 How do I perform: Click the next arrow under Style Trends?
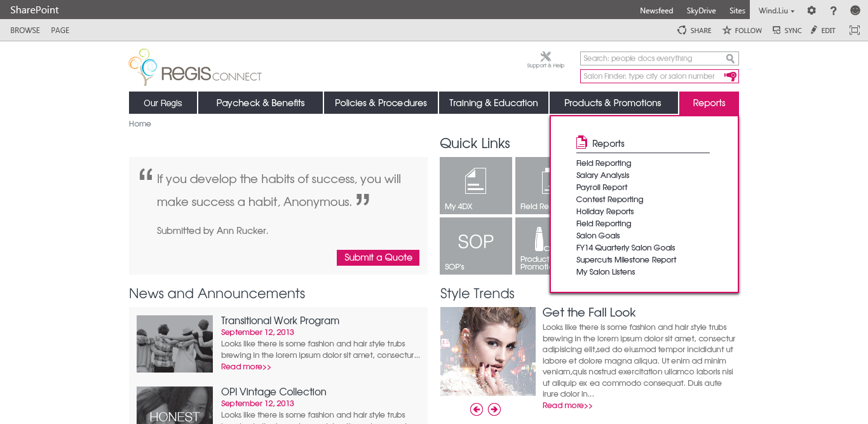click(494, 409)
